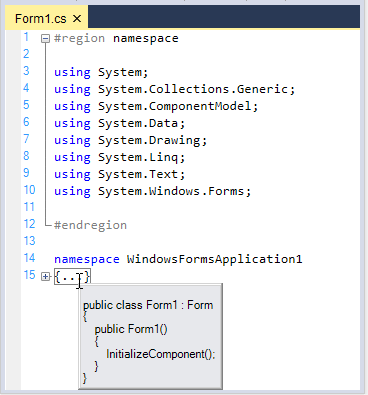Click 'using System.Windows.Forms;' line
The width and height of the screenshot is (368, 395).
pyautogui.click(x=152, y=191)
